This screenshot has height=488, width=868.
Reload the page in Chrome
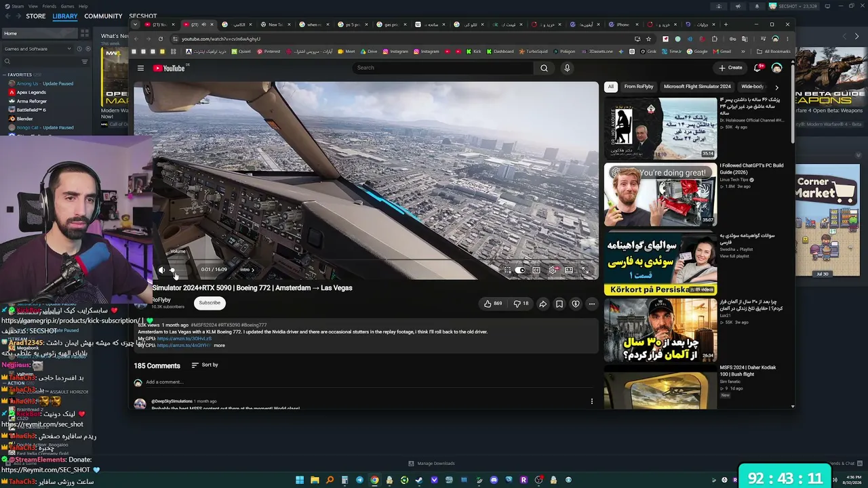[x=161, y=39]
